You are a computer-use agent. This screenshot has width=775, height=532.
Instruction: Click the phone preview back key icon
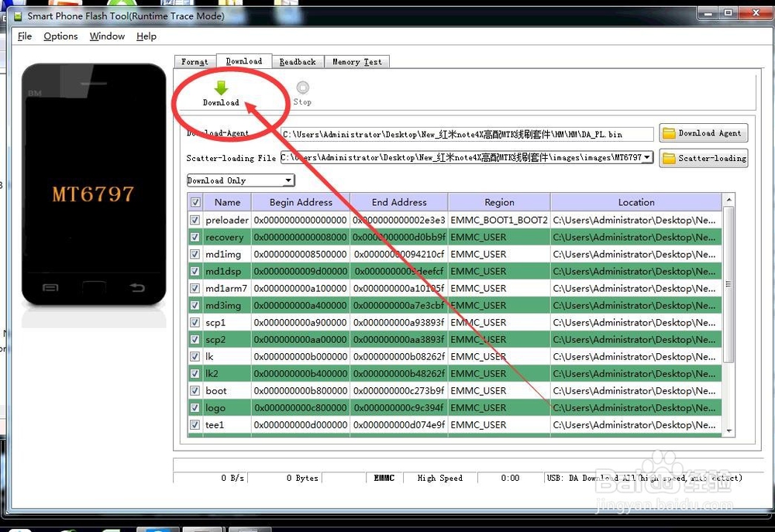click(x=137, y=287)
